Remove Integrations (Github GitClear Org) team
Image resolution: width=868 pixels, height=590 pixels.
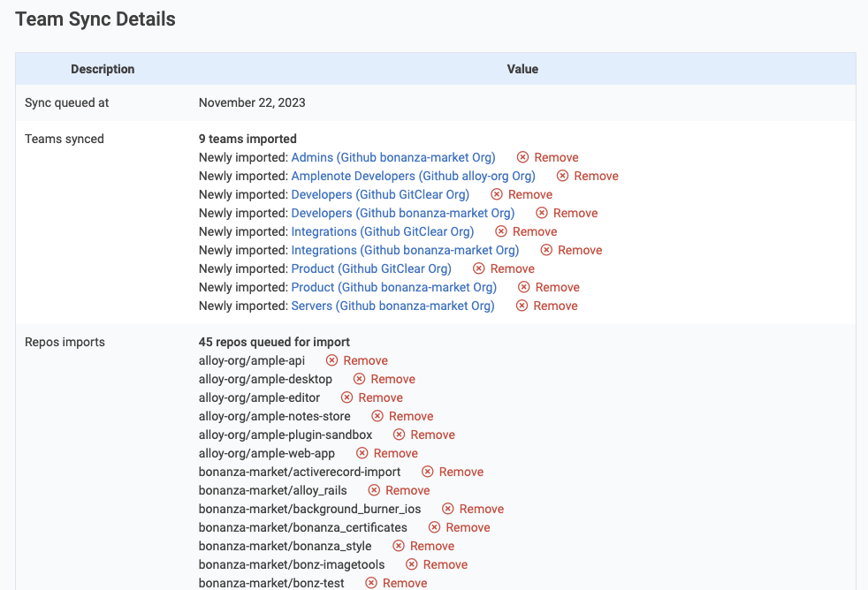click(x=526, y=231)
